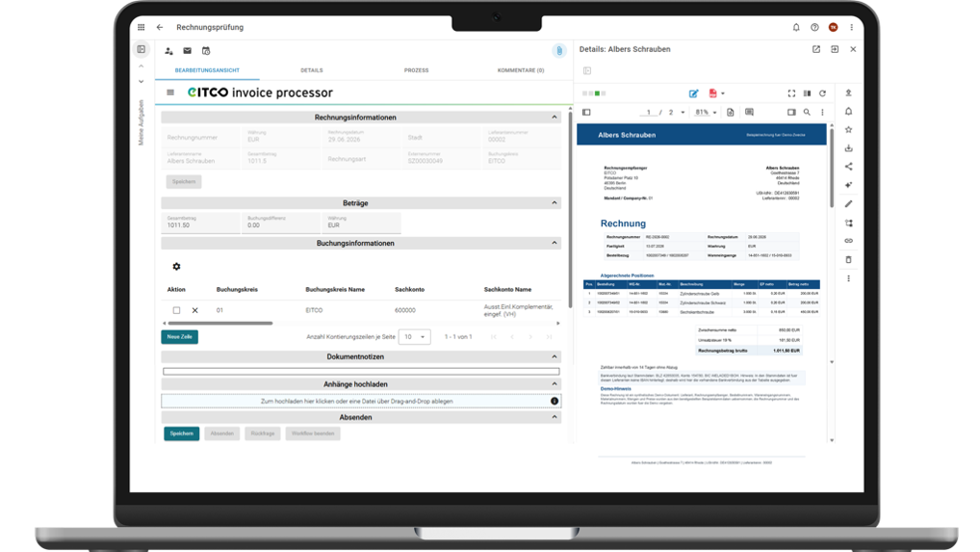This screenshot has width=980, height=552.
Task: Click the trash delete icon in right toolbar
Action: click(x=849, y=259)
